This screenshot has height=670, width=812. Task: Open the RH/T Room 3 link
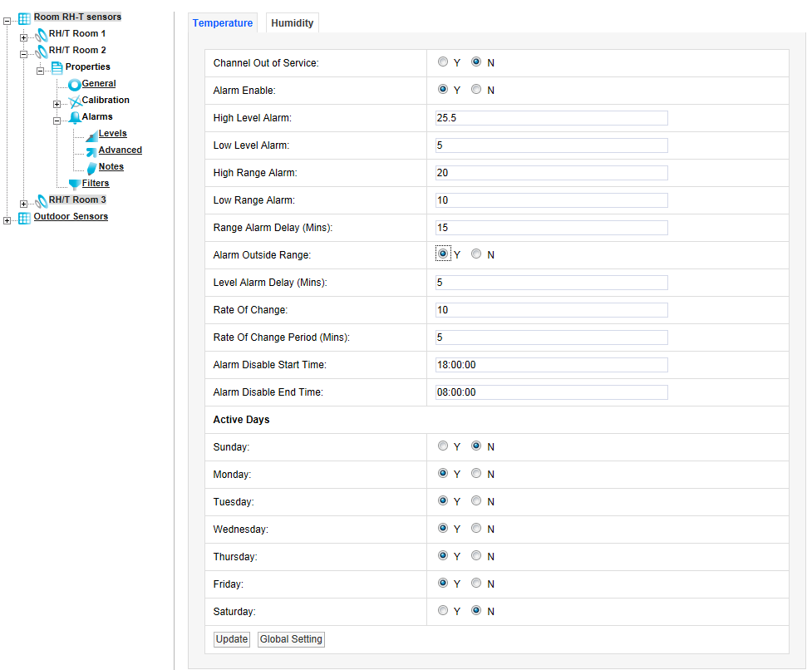[x=77, y=200]
